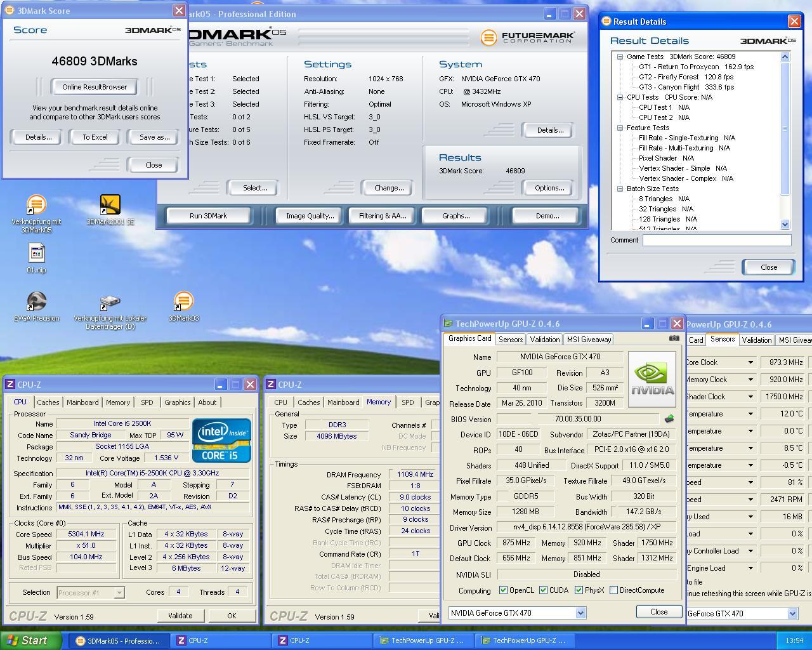Click Close in the Result Details window
812x650 pixels.
[x=769, y=267]
